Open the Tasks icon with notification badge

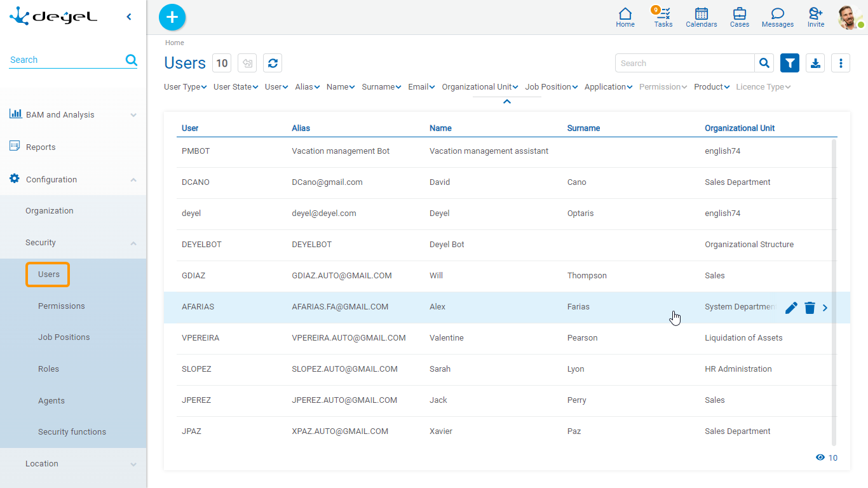(663, 17)
